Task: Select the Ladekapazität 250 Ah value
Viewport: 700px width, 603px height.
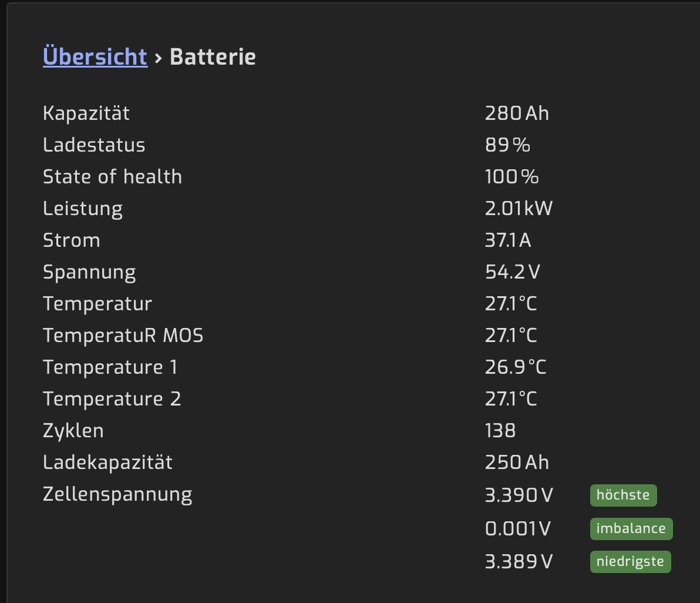Action: (x=517, y=463)
